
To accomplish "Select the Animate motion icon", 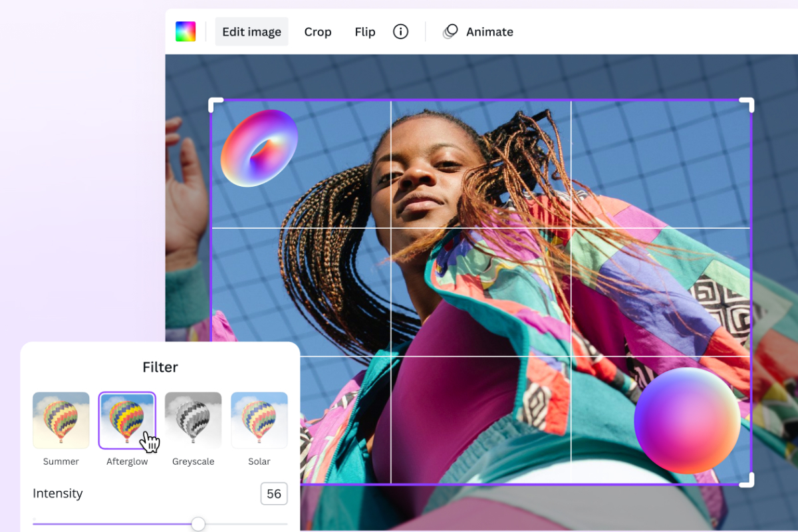I will coord(450,31).
